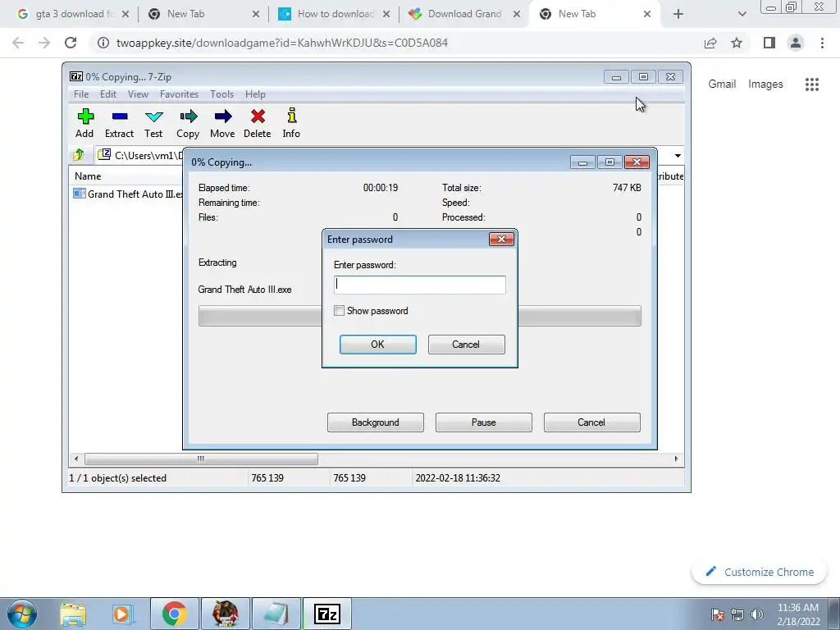Click the extraction progress bar
This screenshot has width=840, height=630.
[419, 316]
